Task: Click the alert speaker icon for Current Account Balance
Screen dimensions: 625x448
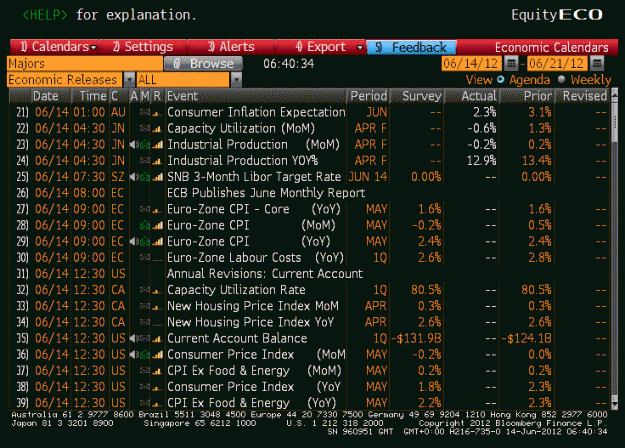Action: (x=134, y=338)
